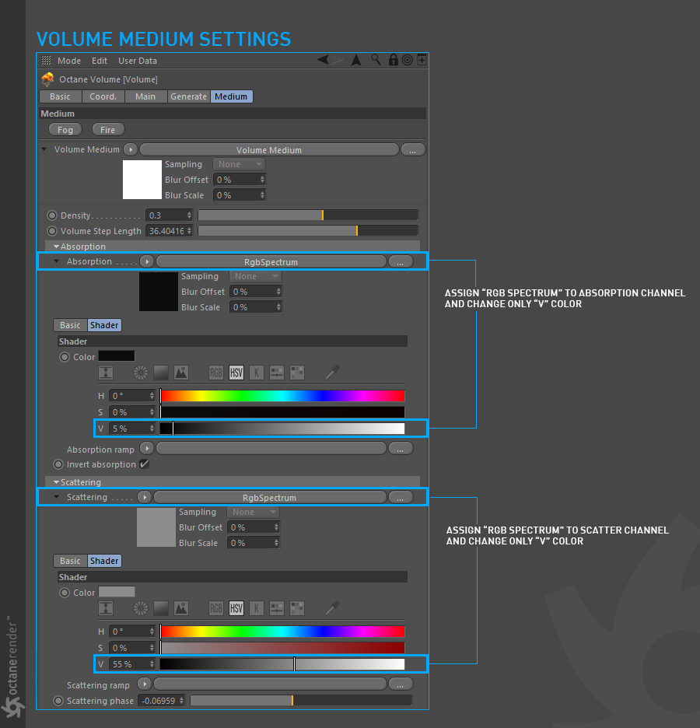
Task: Open the User Data menu
Action: [x=138, y=61]
